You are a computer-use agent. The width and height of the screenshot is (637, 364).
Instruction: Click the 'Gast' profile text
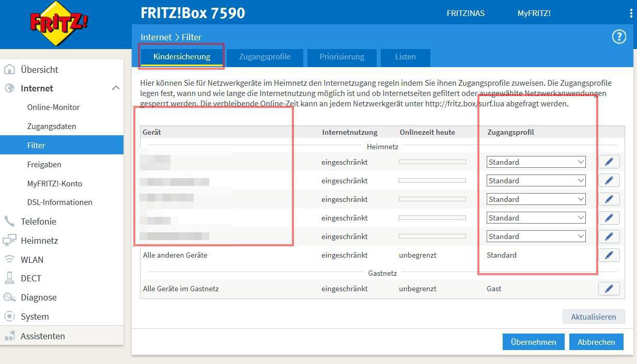tap(494, 289)
